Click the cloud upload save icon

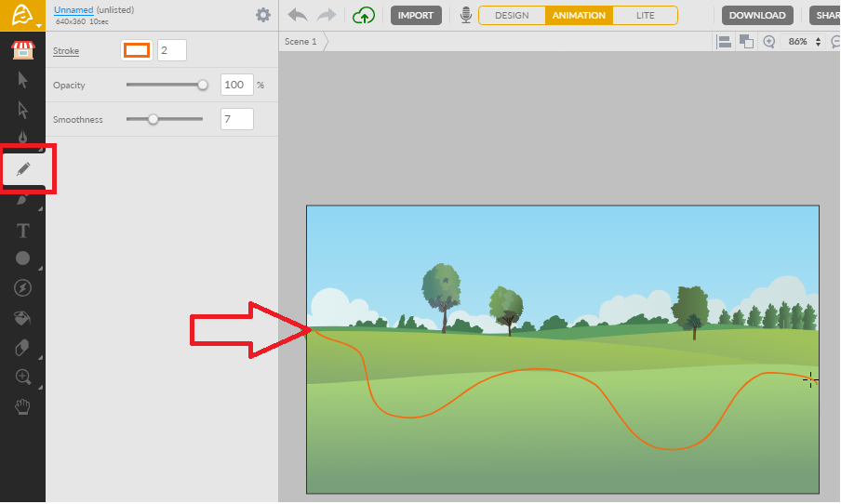coord(364,16)
